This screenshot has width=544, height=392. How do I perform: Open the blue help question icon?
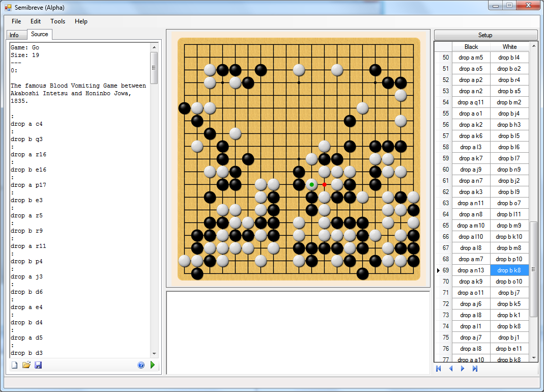pos(141,365)
